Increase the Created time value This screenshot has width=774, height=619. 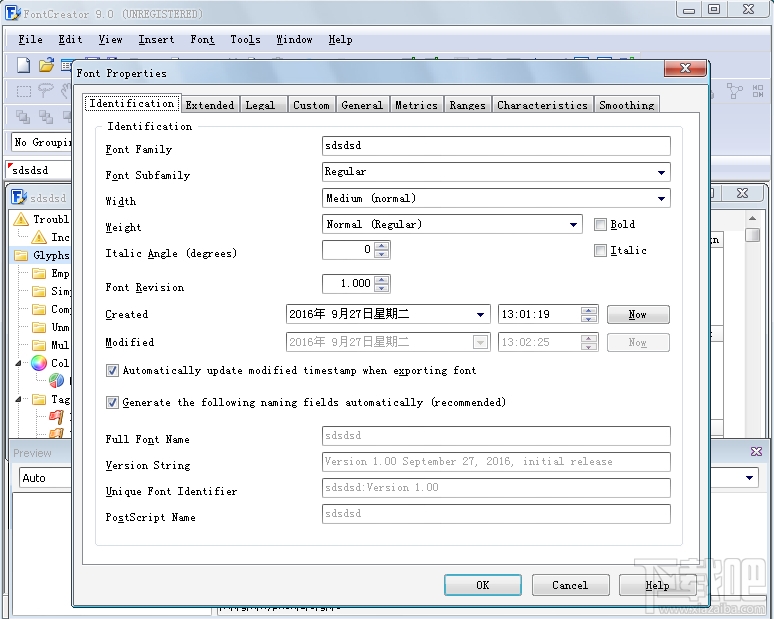pos(588,310)
